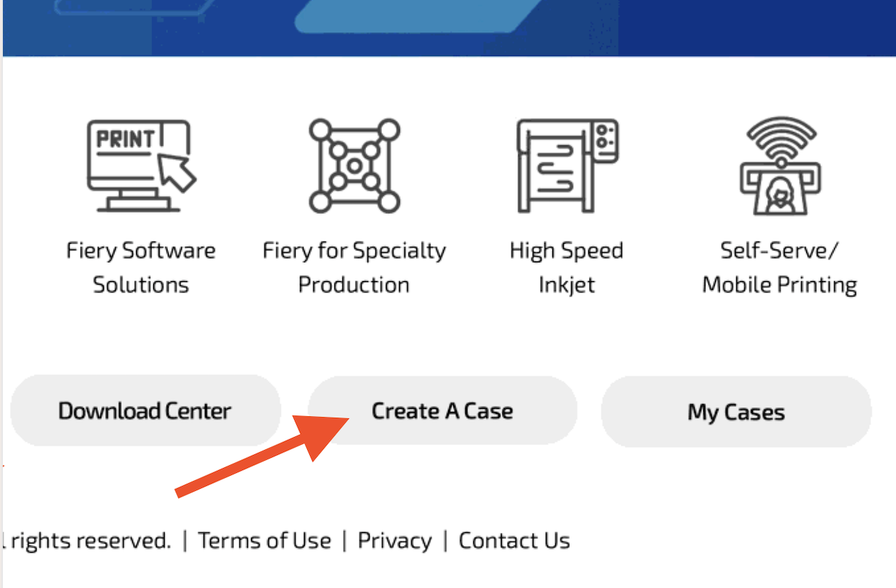Select the wireless signal icon above the kiosk

point(780,137)
